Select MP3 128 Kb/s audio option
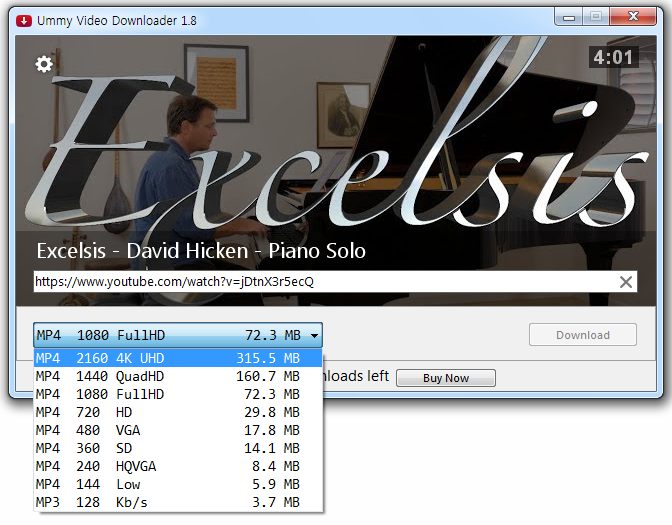The image size is (672, 525). [x=178, y=502]
